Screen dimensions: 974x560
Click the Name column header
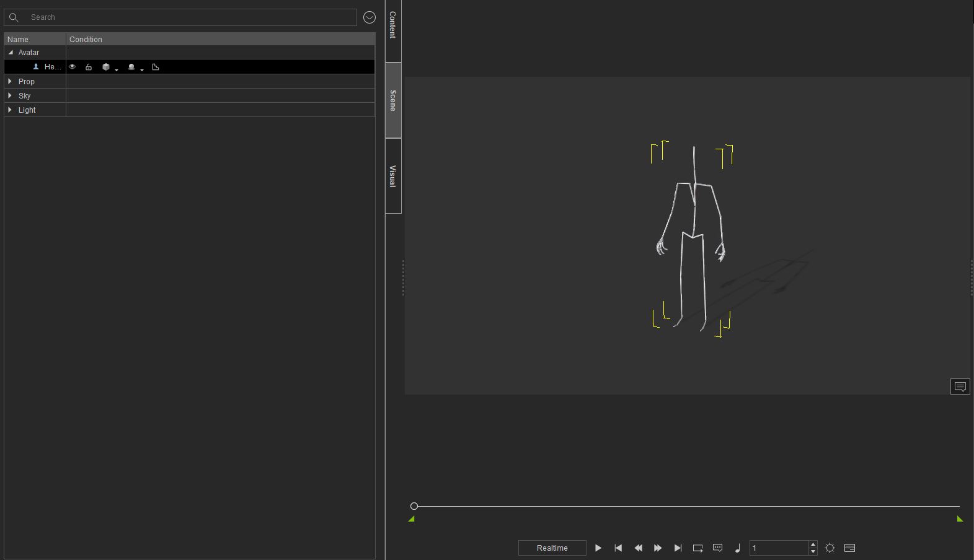pyautogui.click(x=35, y=39)
